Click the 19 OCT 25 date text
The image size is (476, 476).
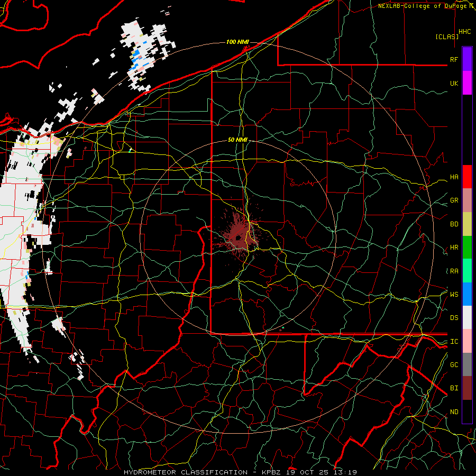pyautogui.click(x=308, y=472)
